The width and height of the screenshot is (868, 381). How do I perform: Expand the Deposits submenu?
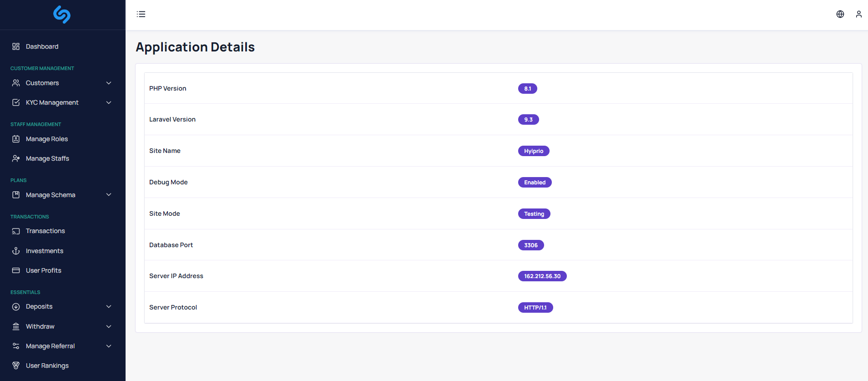pos(109,306)
